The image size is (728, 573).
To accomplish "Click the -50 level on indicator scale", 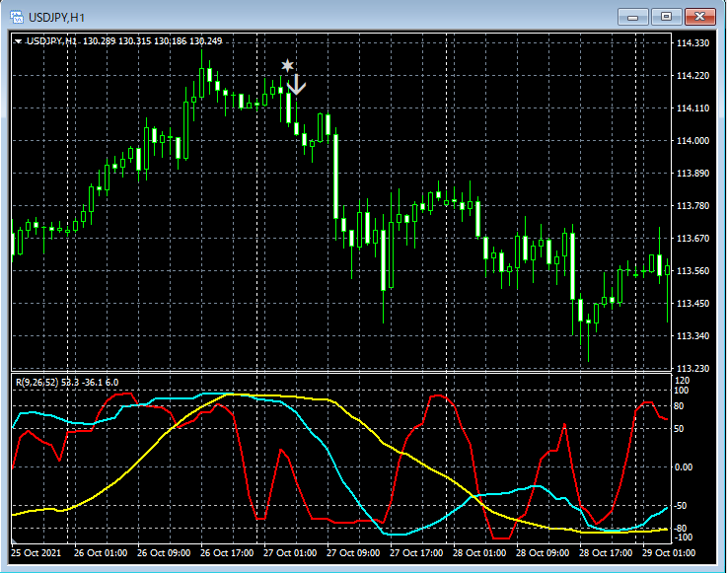I will click(681, 506).
